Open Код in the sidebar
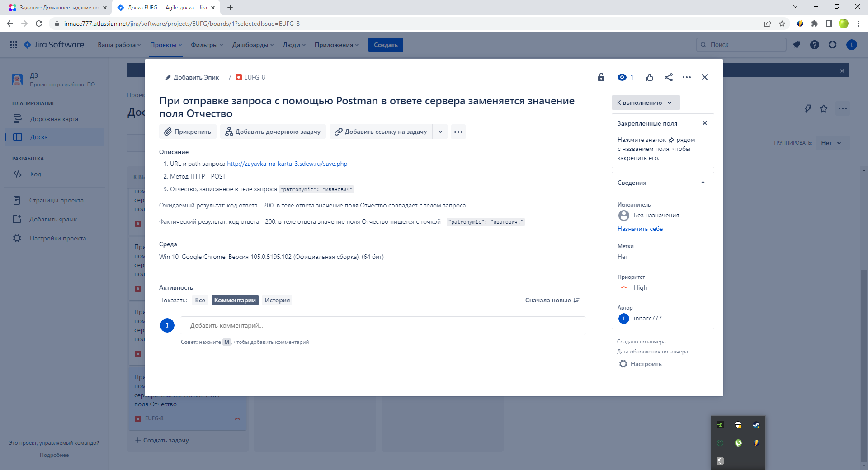Viewport: 868px width, 470px height. 54,174
